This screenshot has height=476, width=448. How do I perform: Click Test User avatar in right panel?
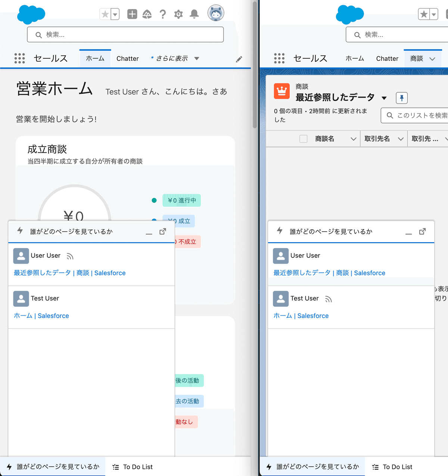point(281,299)
